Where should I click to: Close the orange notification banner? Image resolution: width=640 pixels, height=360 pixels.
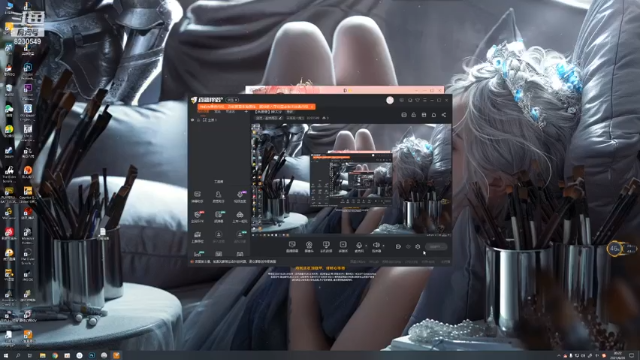click(312, 107)
